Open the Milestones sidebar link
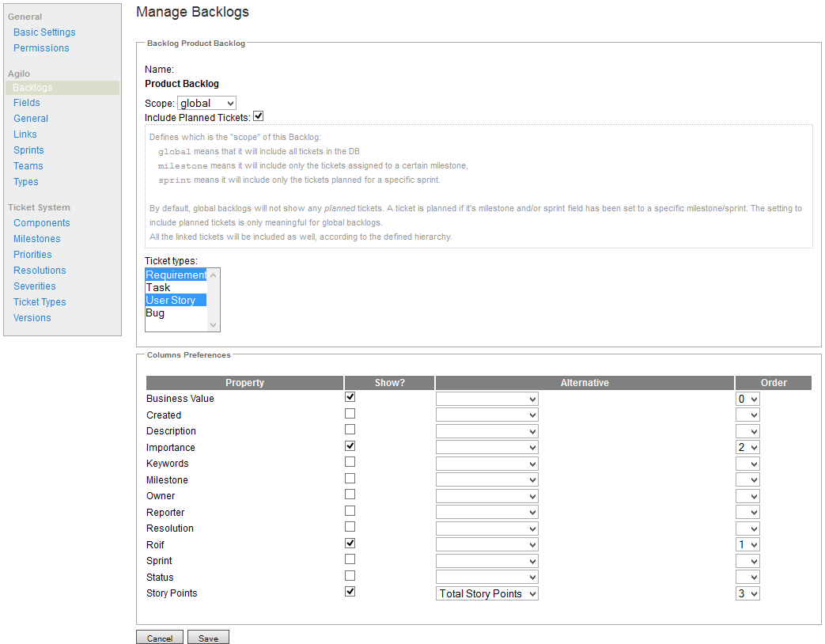 [x=36, y=239]
